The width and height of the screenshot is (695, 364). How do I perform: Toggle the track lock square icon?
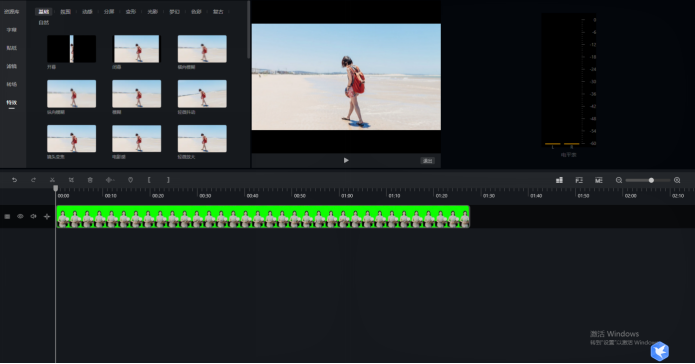coord(7,216)
